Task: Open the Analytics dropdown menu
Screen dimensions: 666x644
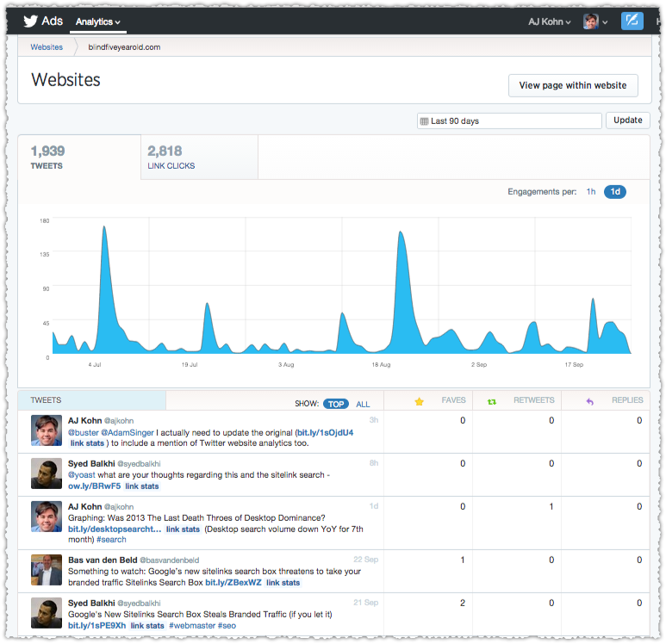Action: (x=97, y=22)
